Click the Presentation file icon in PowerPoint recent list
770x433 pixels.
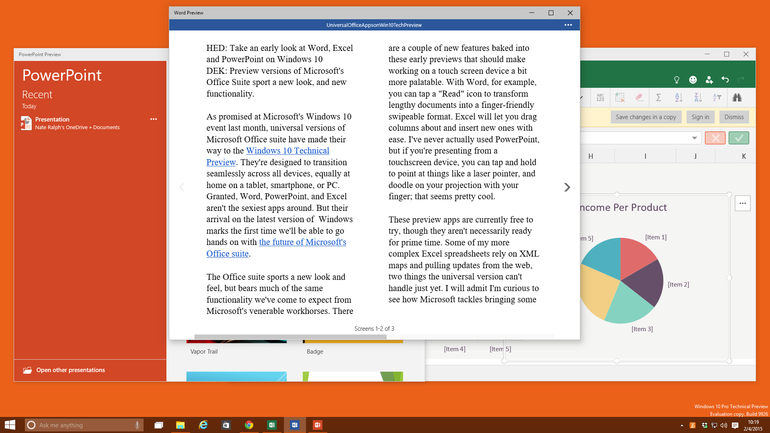click(26, 123)
